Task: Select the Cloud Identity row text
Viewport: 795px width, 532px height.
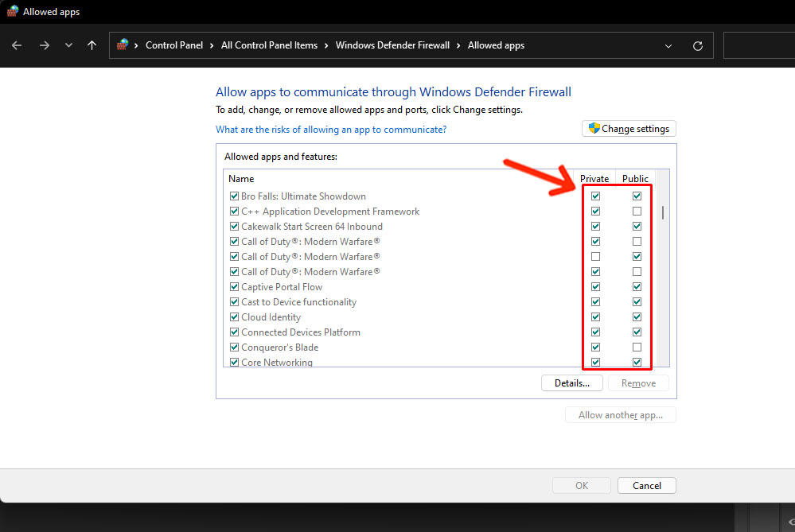Action: pos(271,317)
